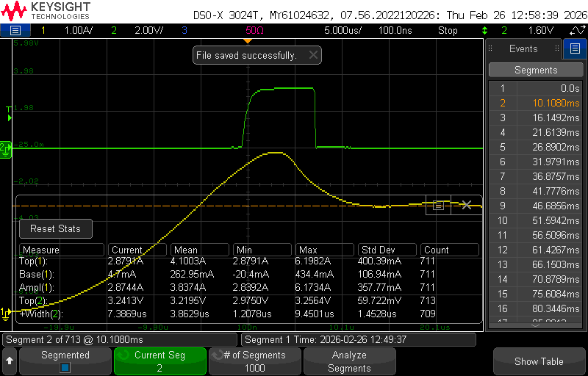Tap the channel 1 ground level marker

(x=5, y=314)
